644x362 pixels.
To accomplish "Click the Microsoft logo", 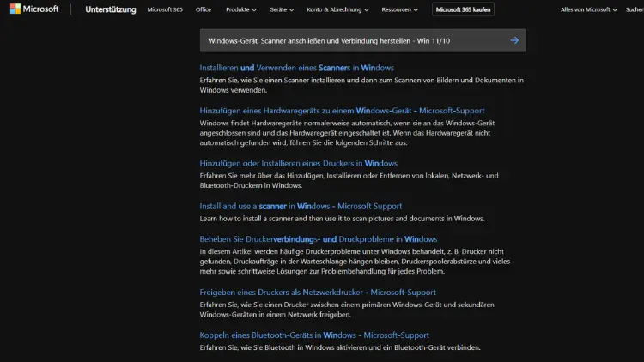I will coord(34,9).
